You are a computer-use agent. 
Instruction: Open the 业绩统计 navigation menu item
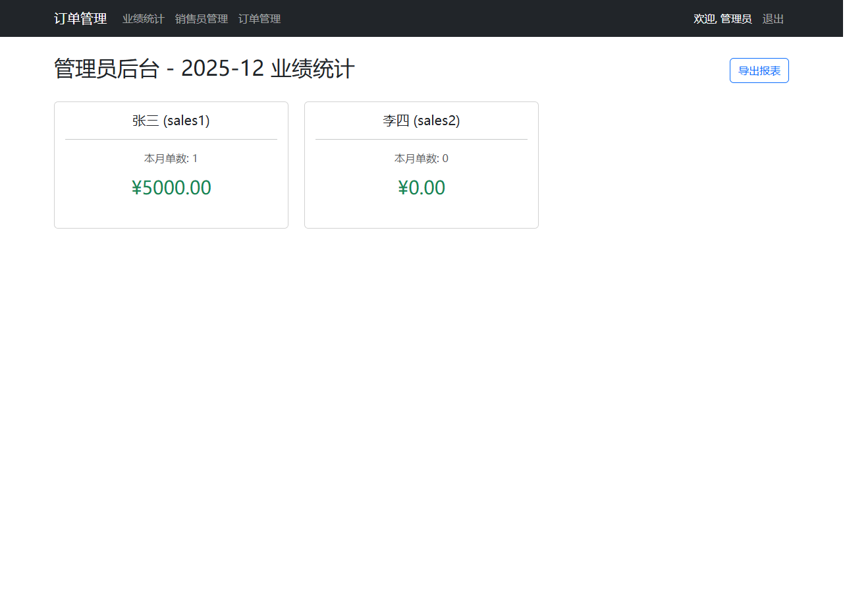coord(143,19)
